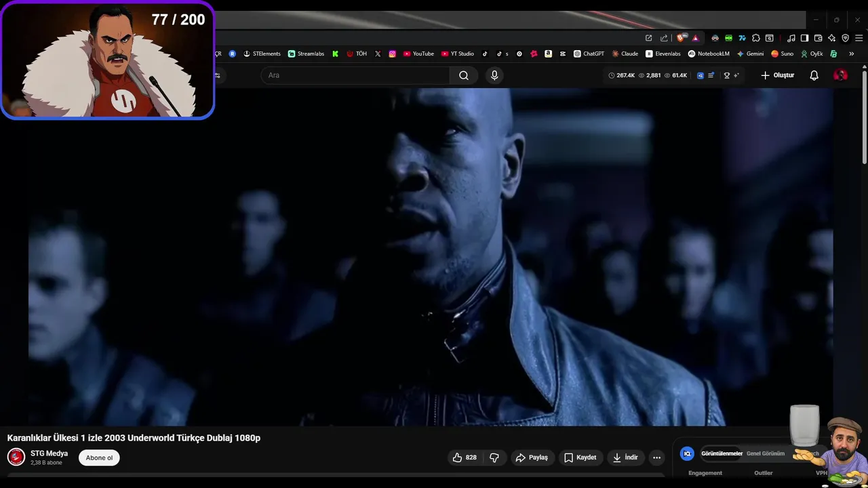Click the Brave Rewards triangle icon
Image resolution: width=868 pixels, height=488 pixels.
coord(695,38)
